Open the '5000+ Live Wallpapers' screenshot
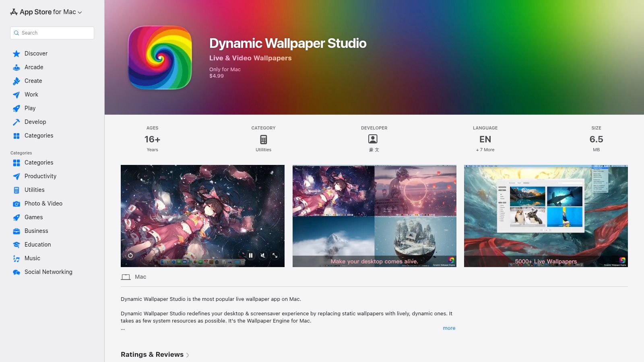The image size is (644, 362). coord(546,216)
